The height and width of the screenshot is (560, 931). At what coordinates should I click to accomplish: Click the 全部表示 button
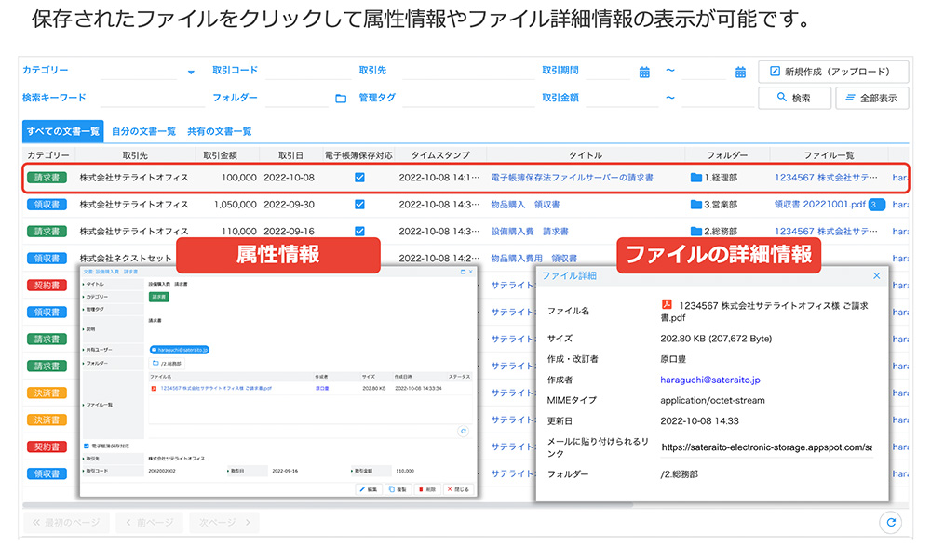tap(871, 98)
